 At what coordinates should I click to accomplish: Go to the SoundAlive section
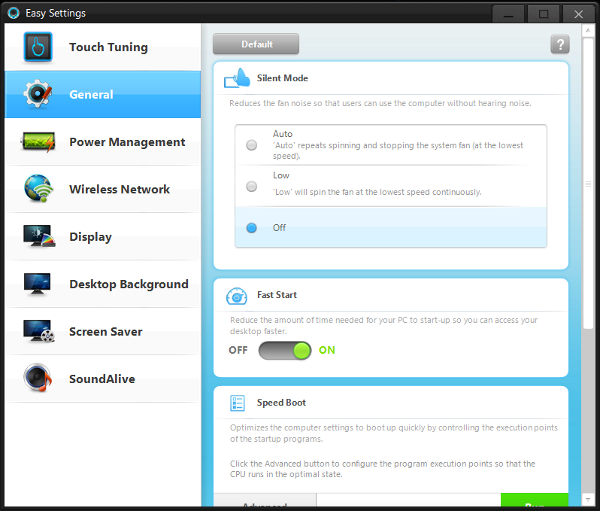click(102, 379)
